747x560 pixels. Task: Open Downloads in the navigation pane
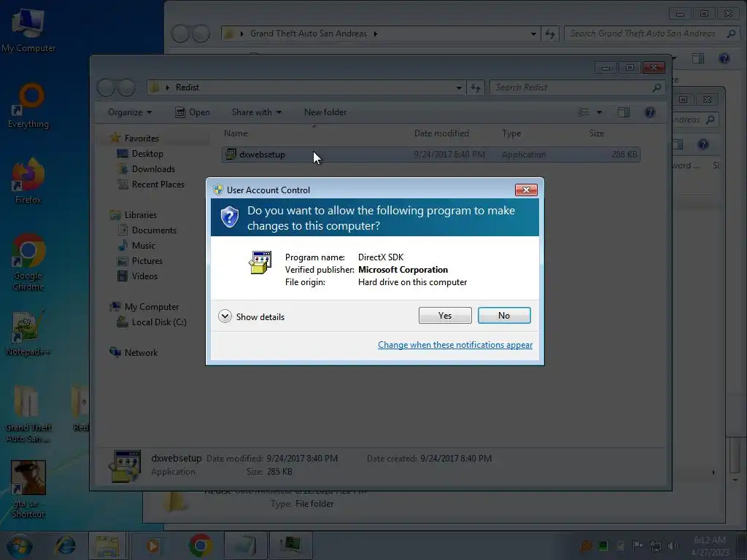(153, 169)
